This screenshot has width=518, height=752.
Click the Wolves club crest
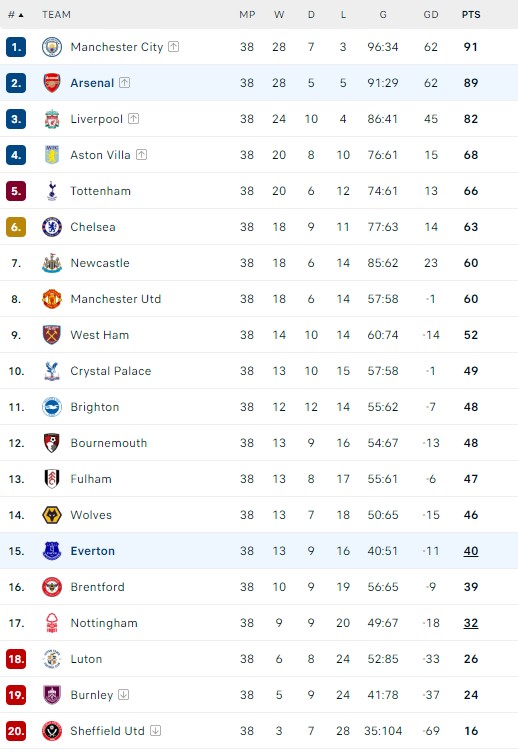click(x=52, y=515)
